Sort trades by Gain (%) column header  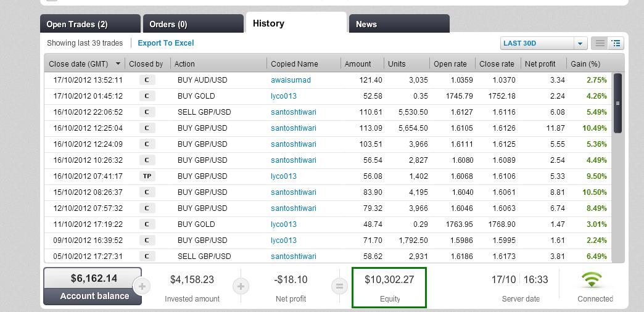click(x=585, y=64)
